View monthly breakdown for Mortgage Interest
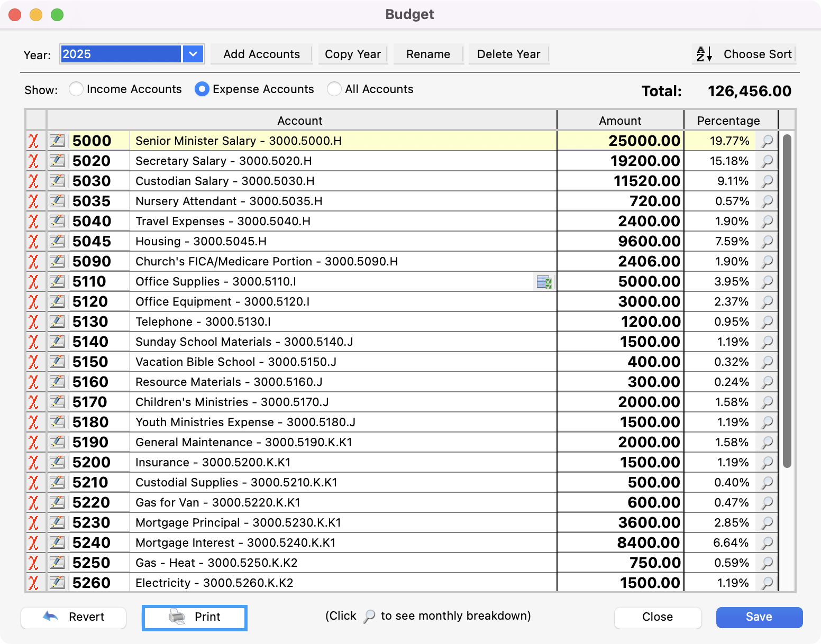821x644 pixels. click(767, 543)
